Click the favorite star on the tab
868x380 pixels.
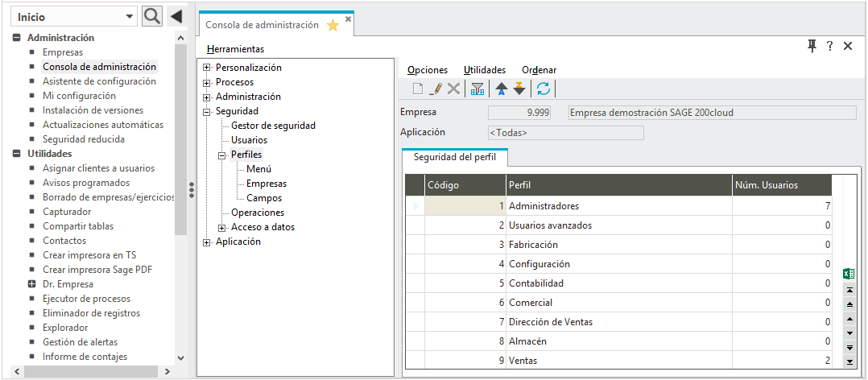333,26
